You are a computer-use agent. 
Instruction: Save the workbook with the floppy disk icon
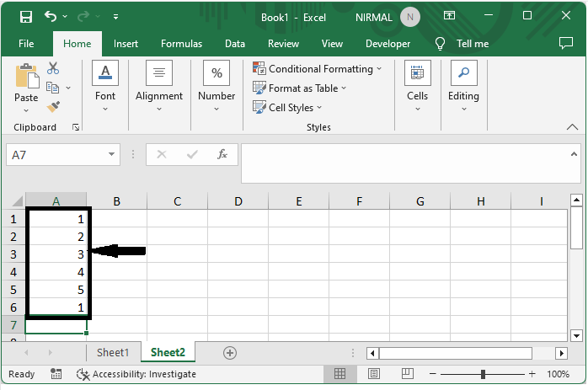pyautogui.click(x=26, y=16)
